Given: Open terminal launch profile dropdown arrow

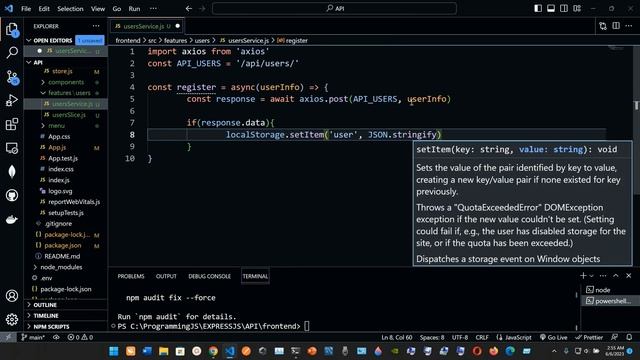Looking at the screenshot, I should tap(591, 276).
